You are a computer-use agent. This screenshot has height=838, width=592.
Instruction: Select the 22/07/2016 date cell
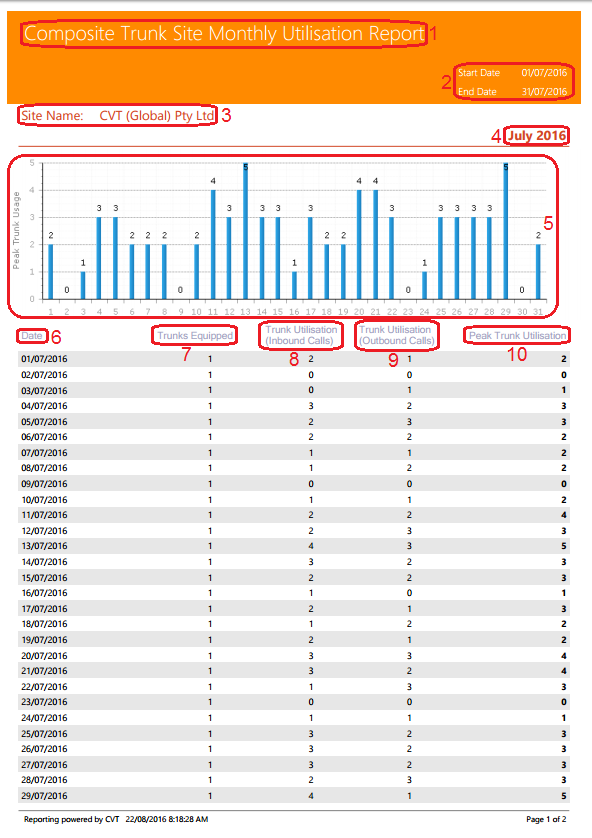point(44,687)
